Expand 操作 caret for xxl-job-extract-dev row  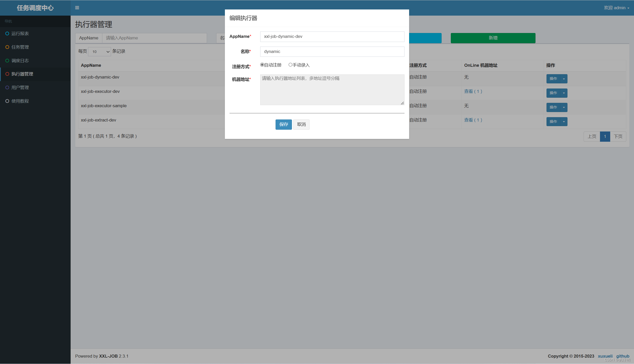coord(564,122)
